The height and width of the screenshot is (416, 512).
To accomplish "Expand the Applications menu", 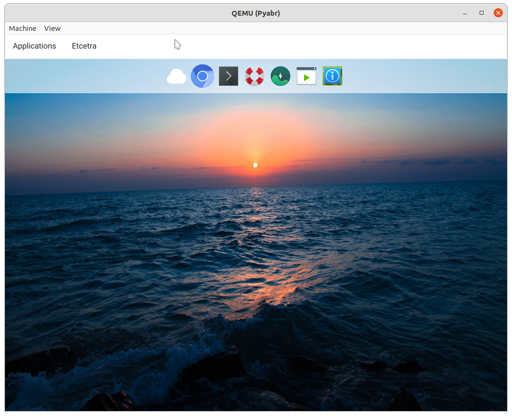I will coord(34,46).
